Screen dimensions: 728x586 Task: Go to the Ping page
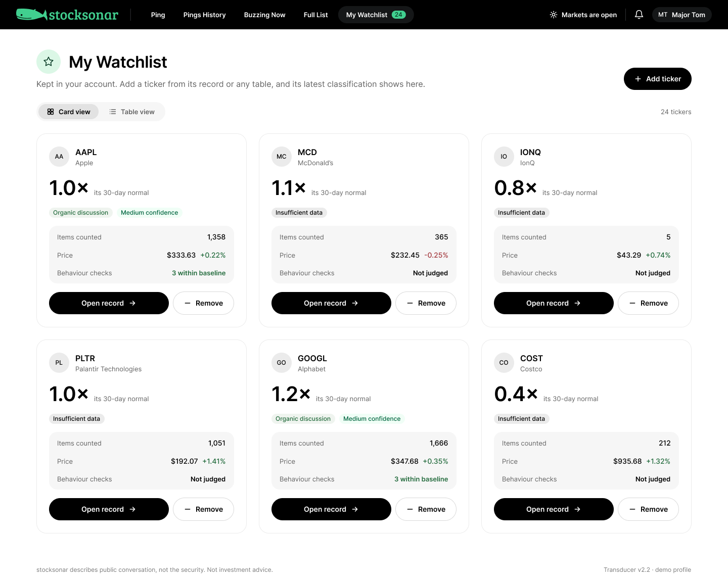pos(158,15)
